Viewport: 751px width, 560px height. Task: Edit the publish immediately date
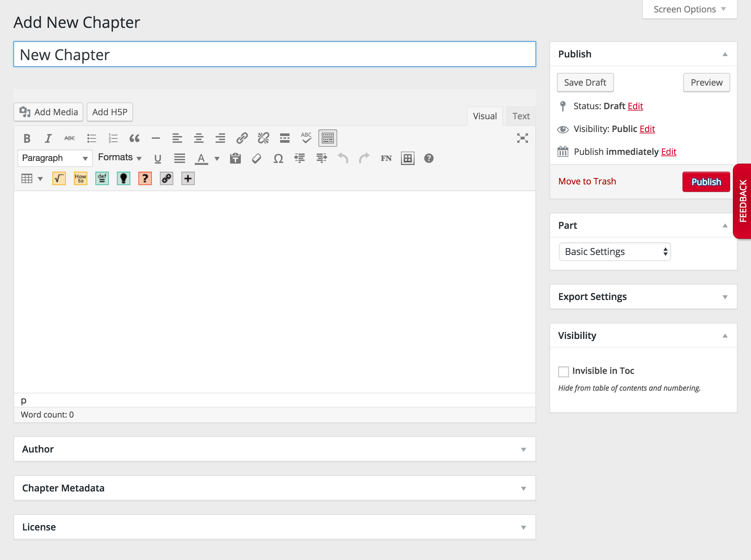[x=669, y=152]
